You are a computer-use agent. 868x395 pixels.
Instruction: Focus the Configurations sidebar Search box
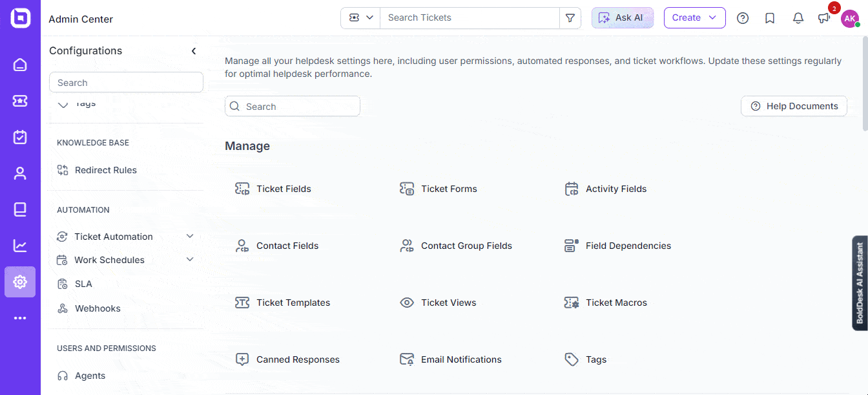(x=126, y=83)
